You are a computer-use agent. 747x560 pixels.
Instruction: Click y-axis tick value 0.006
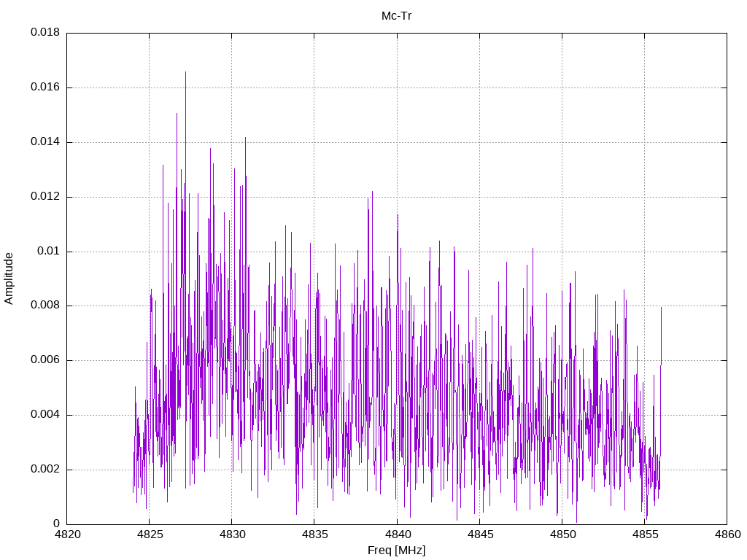pyautogui.click(x=45, y=360)
